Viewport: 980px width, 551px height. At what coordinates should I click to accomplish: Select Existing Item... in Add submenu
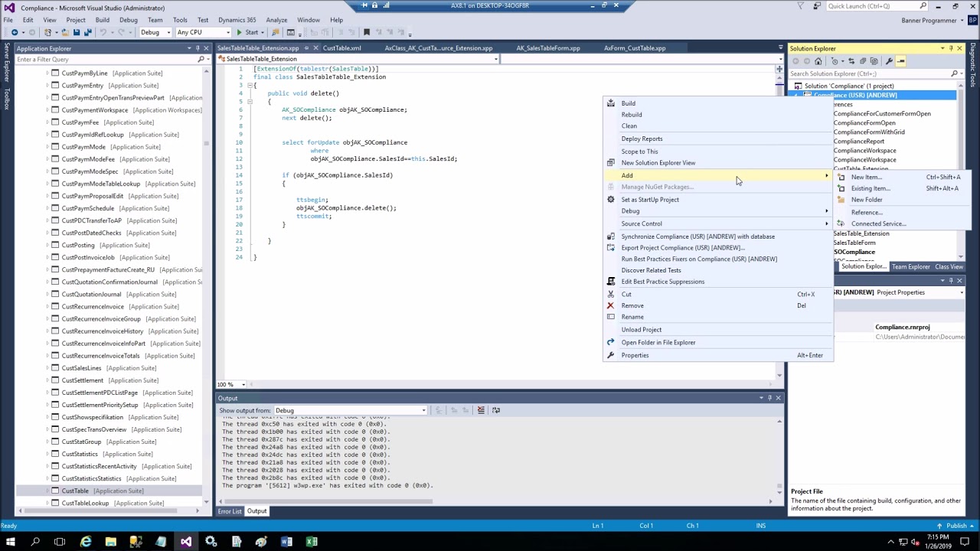click(x=870, y=188)
